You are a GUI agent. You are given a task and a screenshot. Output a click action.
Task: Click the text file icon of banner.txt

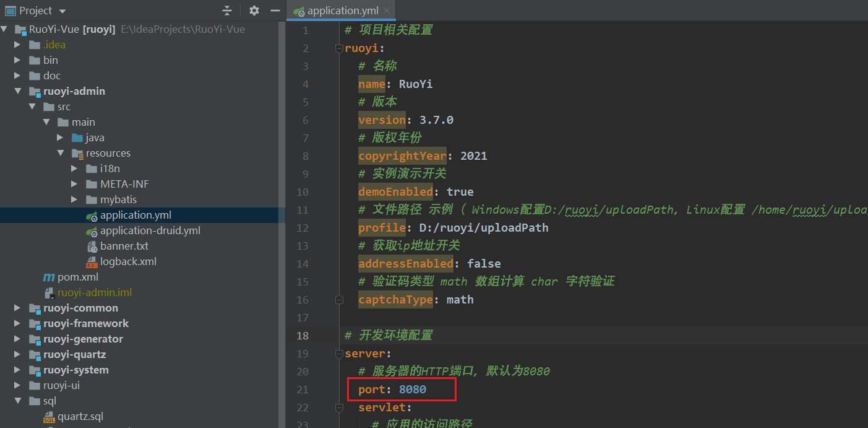[x=92, y=246]
